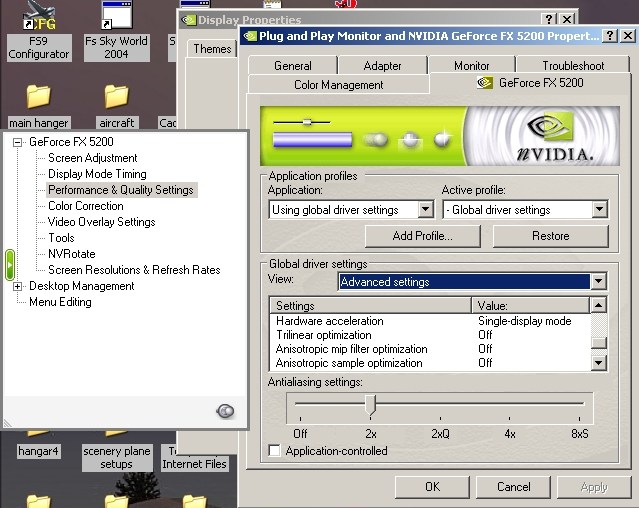Click the Restore button
The width and height of the screenshot is (639, 508).
click(x=550, y=236)
